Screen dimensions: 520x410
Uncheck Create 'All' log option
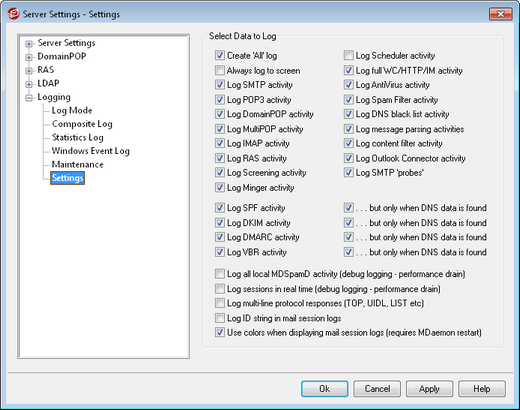tap(220, 55)
